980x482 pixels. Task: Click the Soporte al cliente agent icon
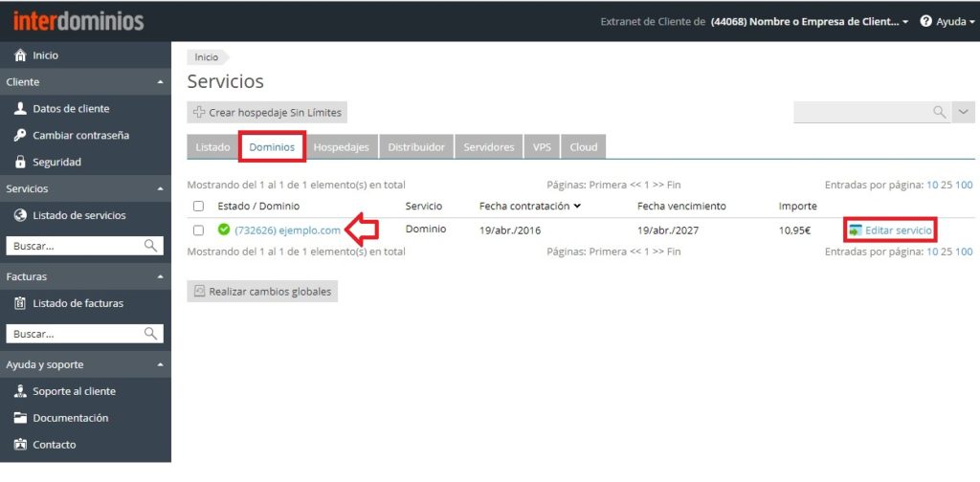(x=20, y=391)
